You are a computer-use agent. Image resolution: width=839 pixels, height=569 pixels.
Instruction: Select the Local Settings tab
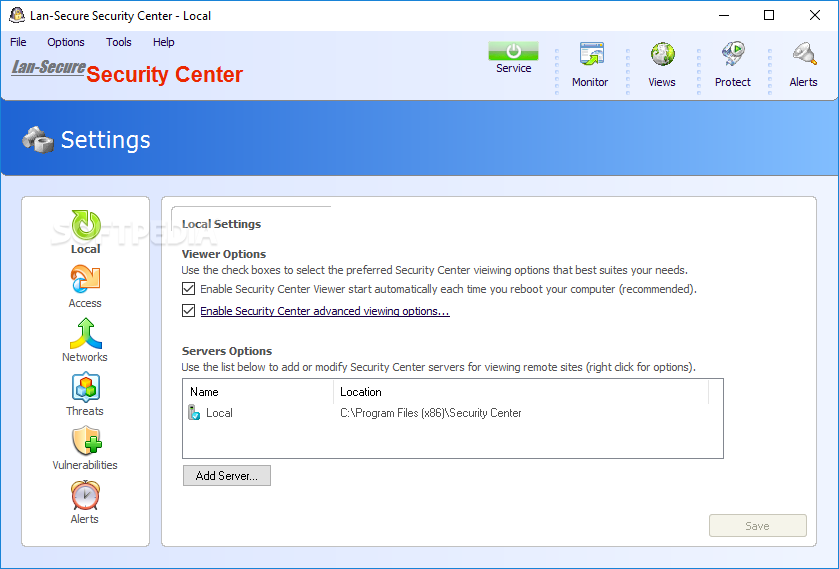click(x=222, y=224)
